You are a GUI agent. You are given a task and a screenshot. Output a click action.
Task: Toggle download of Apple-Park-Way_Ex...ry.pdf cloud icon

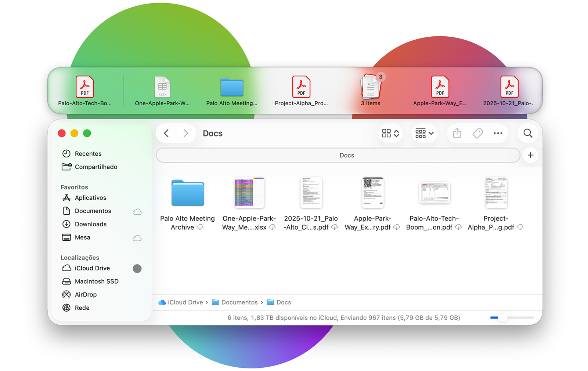396,227
